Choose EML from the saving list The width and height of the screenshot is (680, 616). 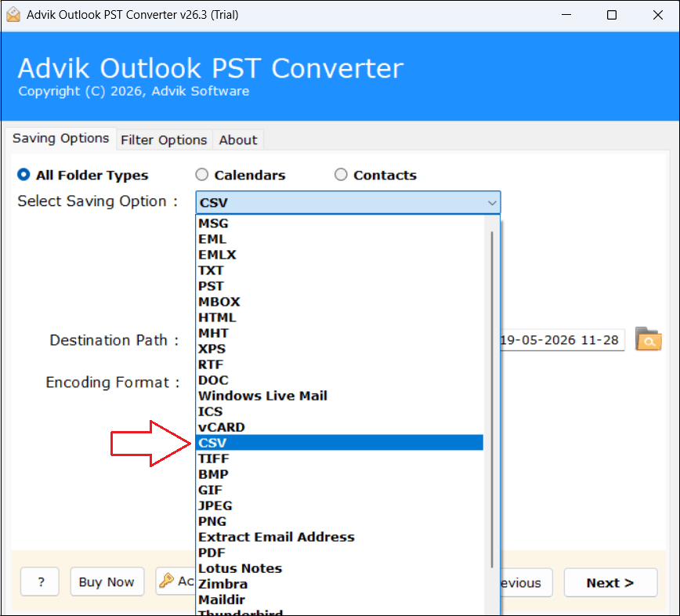click(340, 239)
